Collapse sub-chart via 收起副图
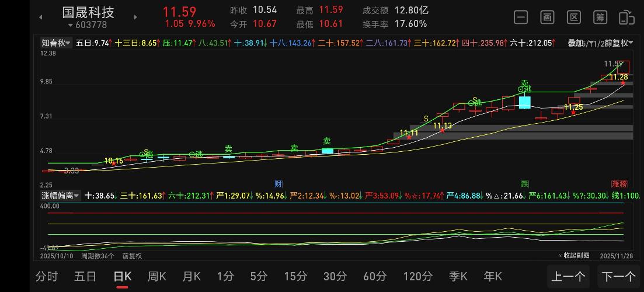Screen dimensions: 644x292 click(574, 255)
